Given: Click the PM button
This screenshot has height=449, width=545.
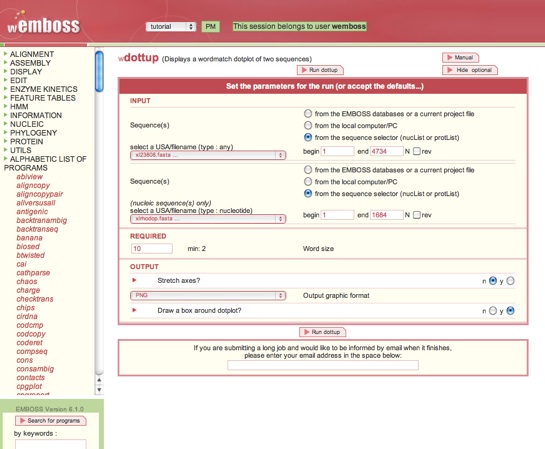Looking at the screenshot, I should pyautogui.click(x=211, y=26).
